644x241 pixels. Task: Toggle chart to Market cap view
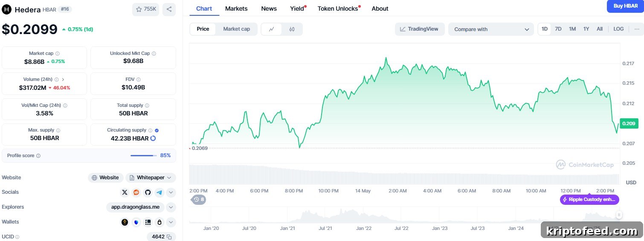(x=237, y=29)
